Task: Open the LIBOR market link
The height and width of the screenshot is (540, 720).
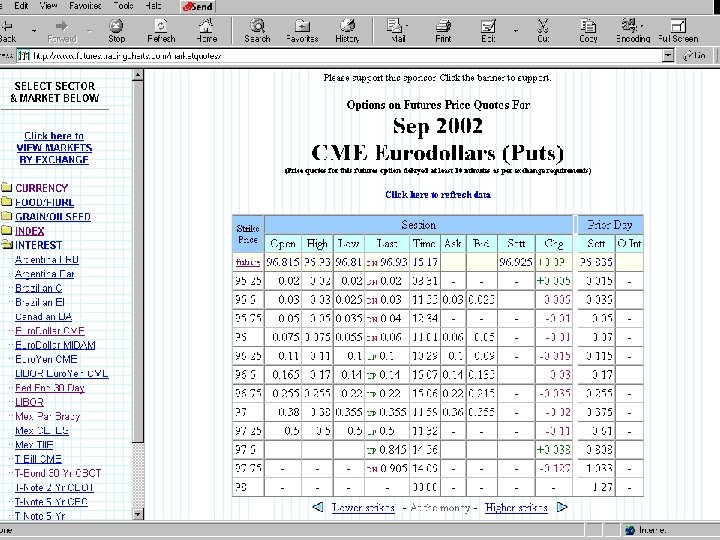Action: pos(29,402)
